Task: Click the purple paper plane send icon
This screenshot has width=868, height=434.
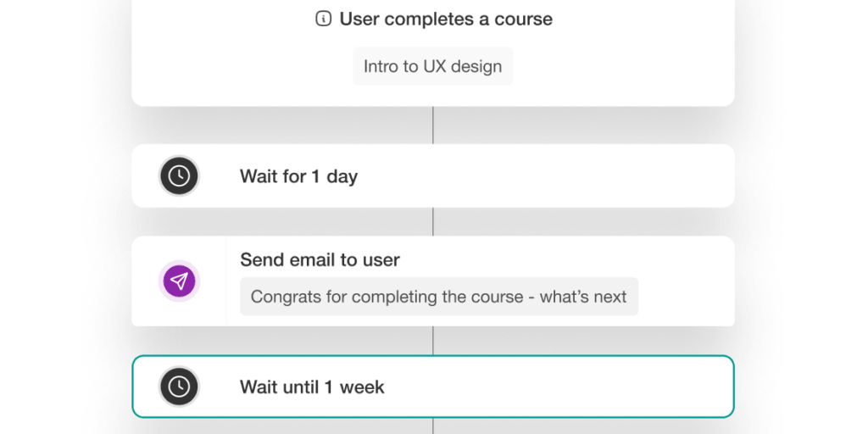Action: (179, 281)
